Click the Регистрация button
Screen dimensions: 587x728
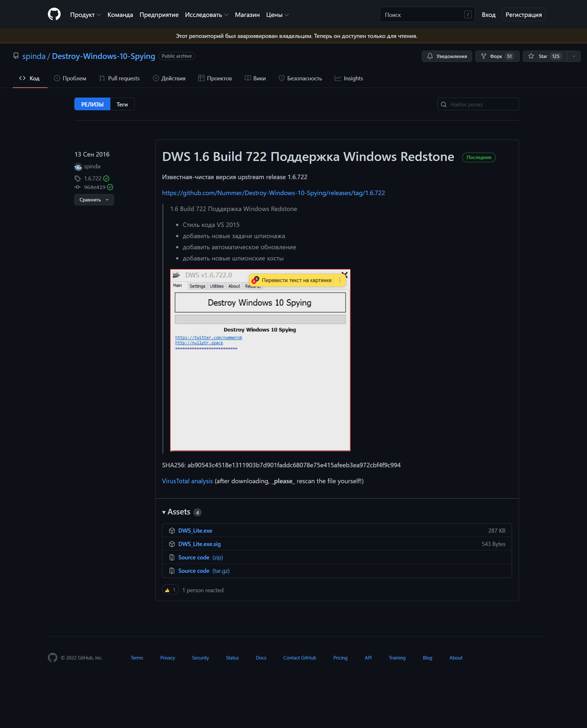pos(525,15)
